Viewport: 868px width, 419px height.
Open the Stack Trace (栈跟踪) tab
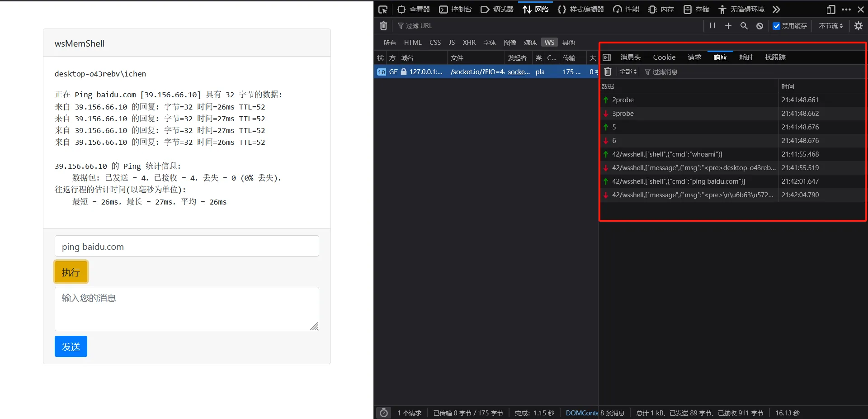click(775, 57)
